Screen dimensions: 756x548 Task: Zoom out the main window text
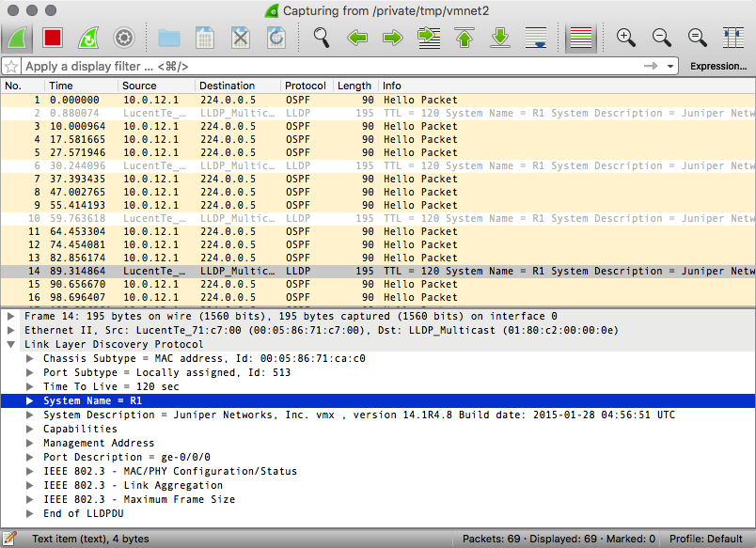(662, 38)
